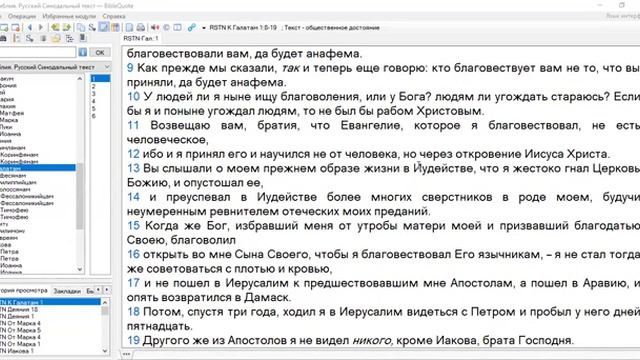
Task: Switch to the Закладки tab
Action: click(x=67, y=291)
